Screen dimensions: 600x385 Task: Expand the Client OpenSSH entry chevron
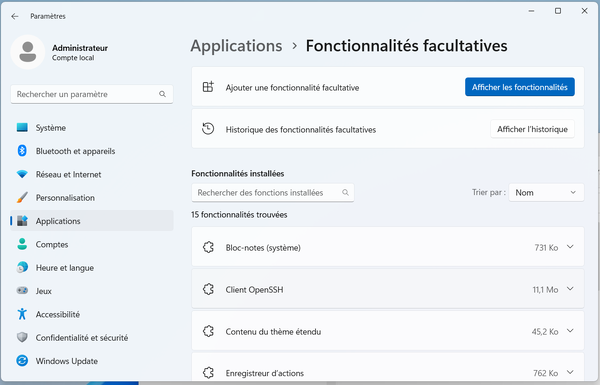tap(570, 289)
